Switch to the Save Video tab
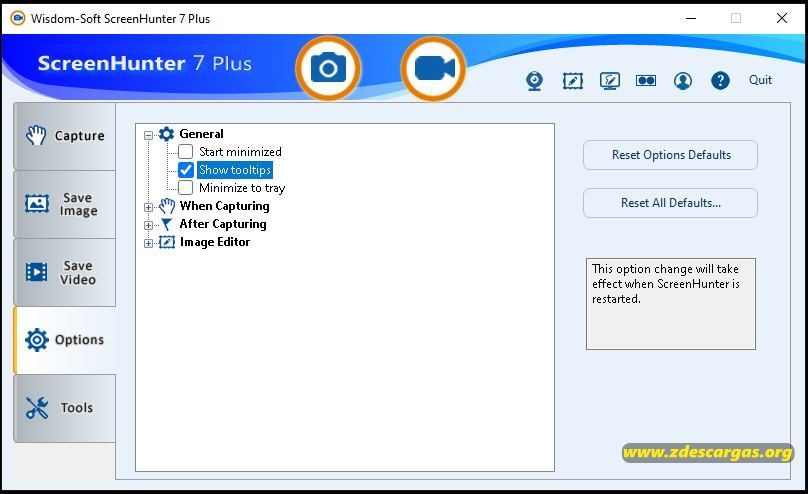The image size is (808, 494). (65, 272)
